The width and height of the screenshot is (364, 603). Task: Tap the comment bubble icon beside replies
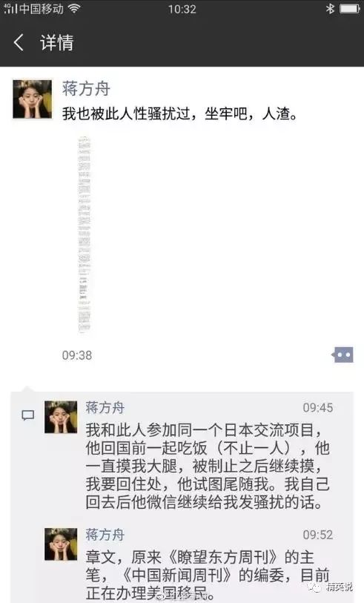27,415
